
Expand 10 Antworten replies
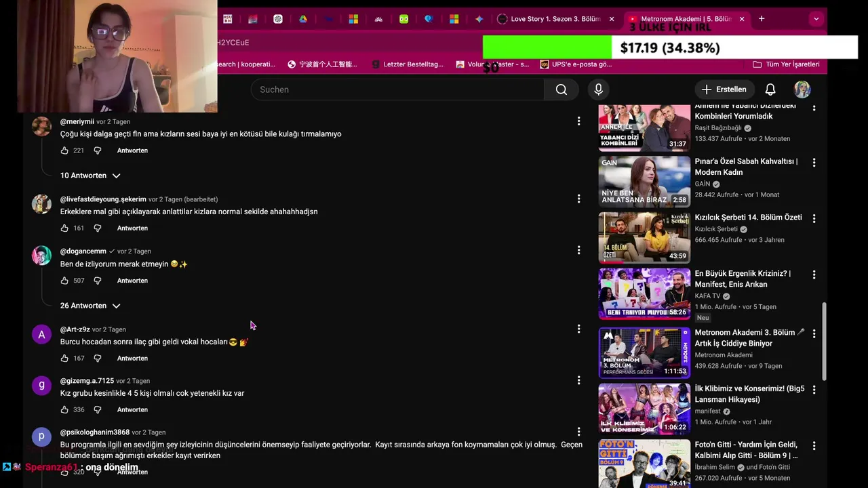point(90,176)
